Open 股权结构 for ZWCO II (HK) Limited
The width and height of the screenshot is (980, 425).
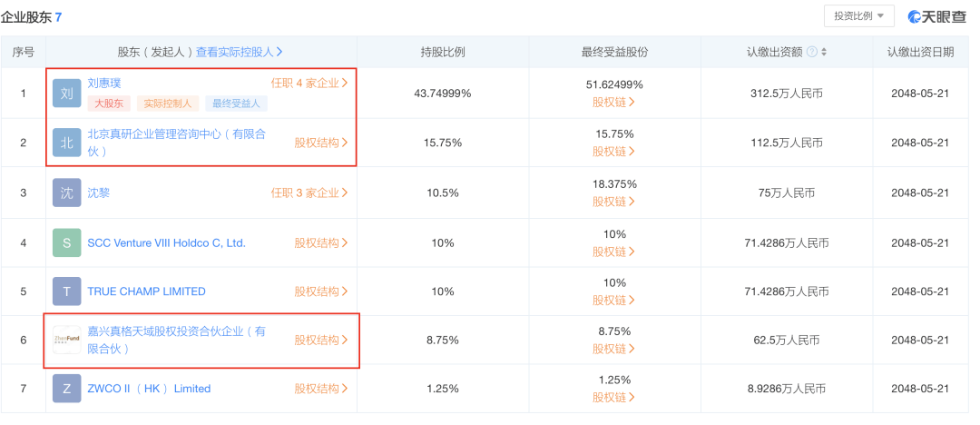point(321,388)
